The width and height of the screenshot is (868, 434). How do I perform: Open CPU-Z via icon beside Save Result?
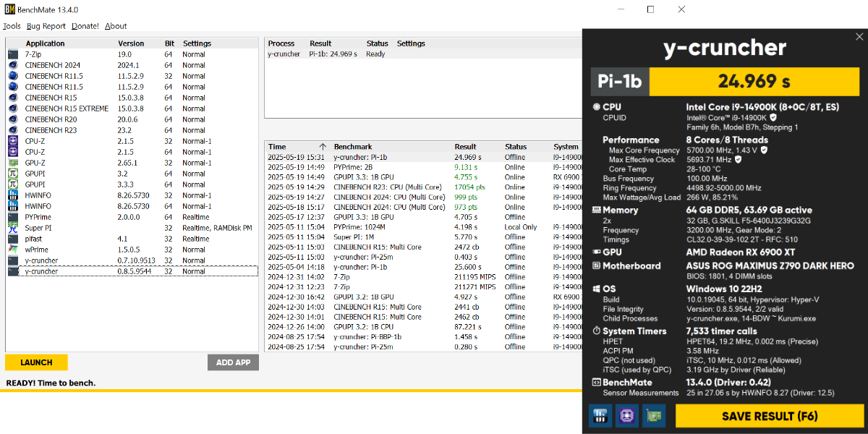click(x=626, y=416)
